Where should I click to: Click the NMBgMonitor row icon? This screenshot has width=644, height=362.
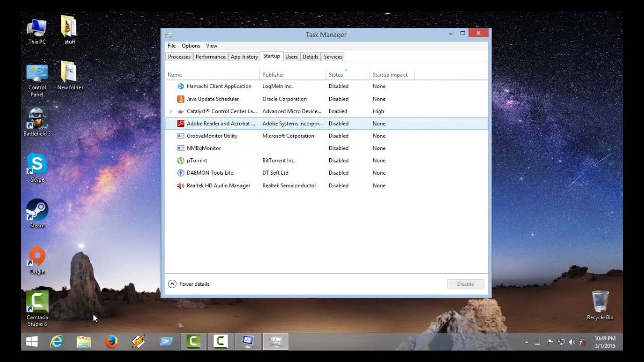pyautogui.click(x=181, y=148)
